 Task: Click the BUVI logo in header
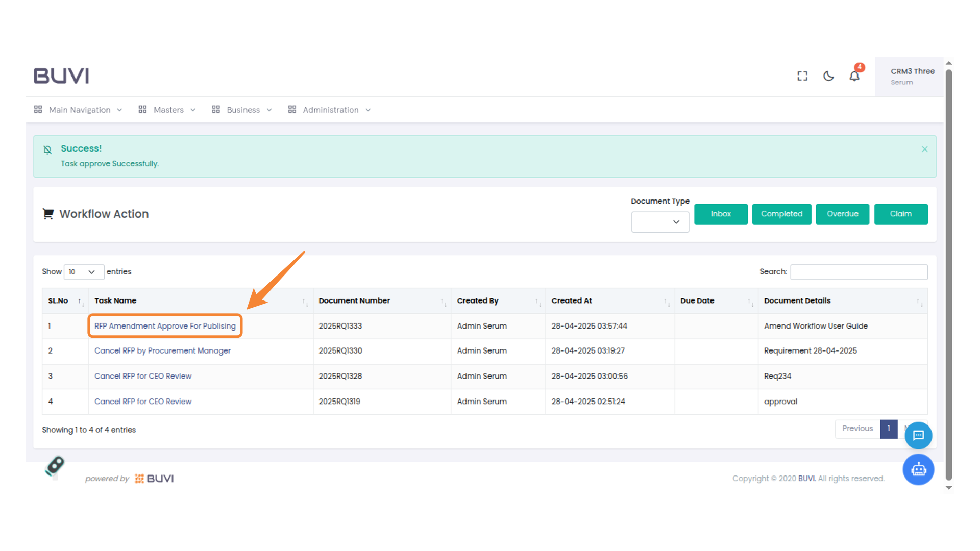pos(61,76)
